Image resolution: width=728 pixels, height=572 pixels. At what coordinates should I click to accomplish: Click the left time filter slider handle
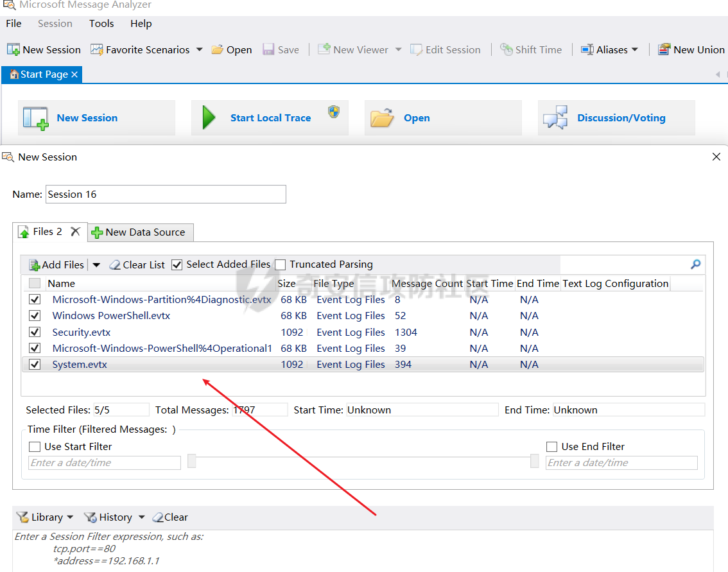(191, 461)
